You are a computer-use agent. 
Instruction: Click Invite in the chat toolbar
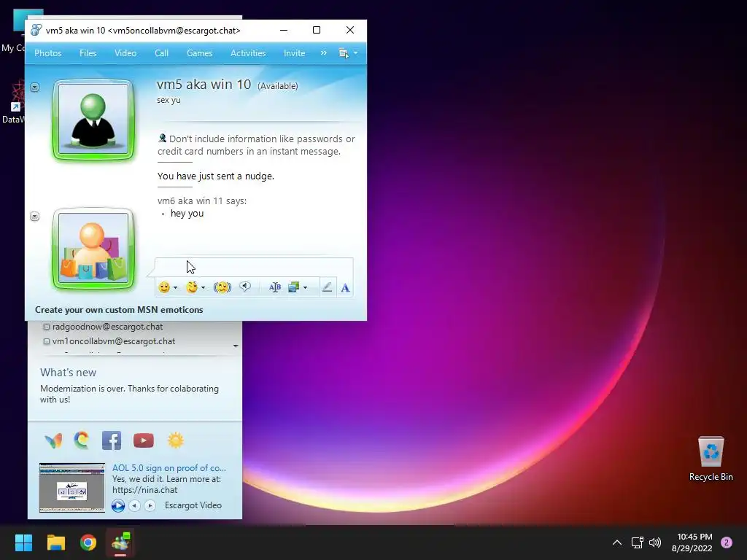[x=294, y=52]
